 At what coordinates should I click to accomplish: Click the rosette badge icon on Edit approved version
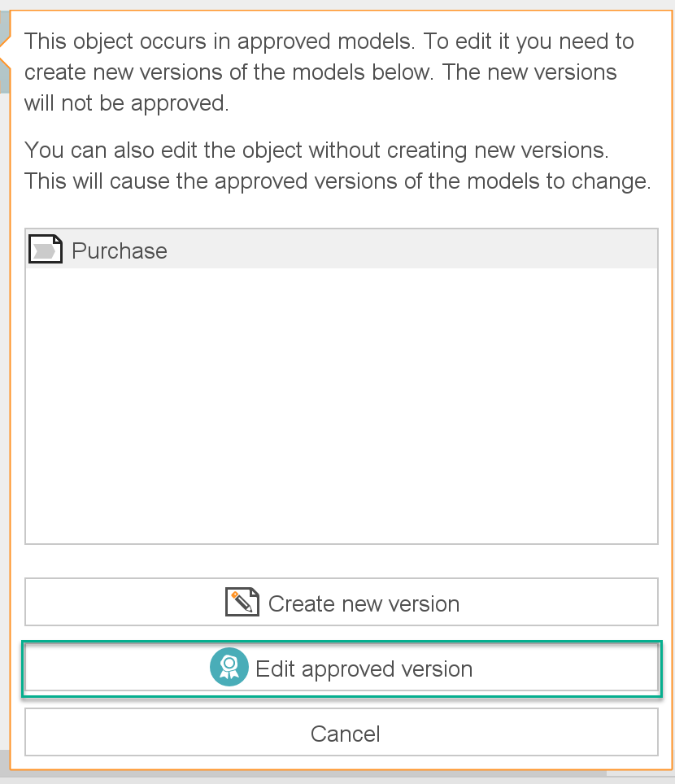[x=229, y=668]
